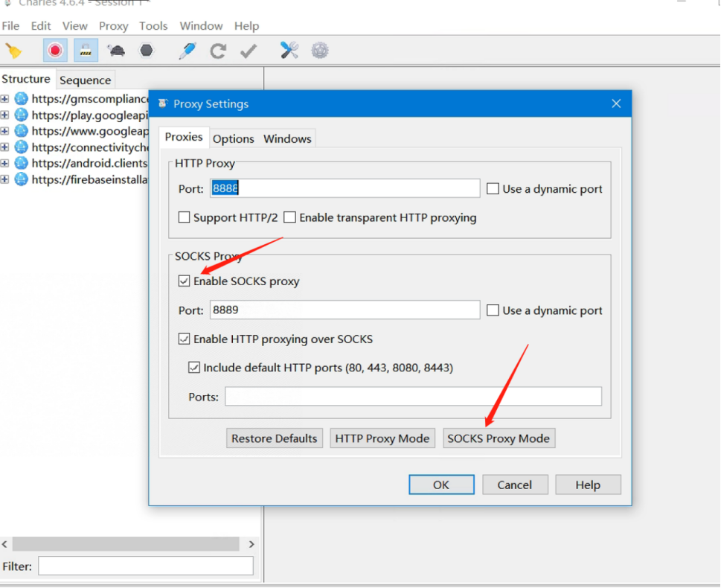Toggle throttling turtle icon
Screen dimensions: 721x588
click(x=116, y=50)
